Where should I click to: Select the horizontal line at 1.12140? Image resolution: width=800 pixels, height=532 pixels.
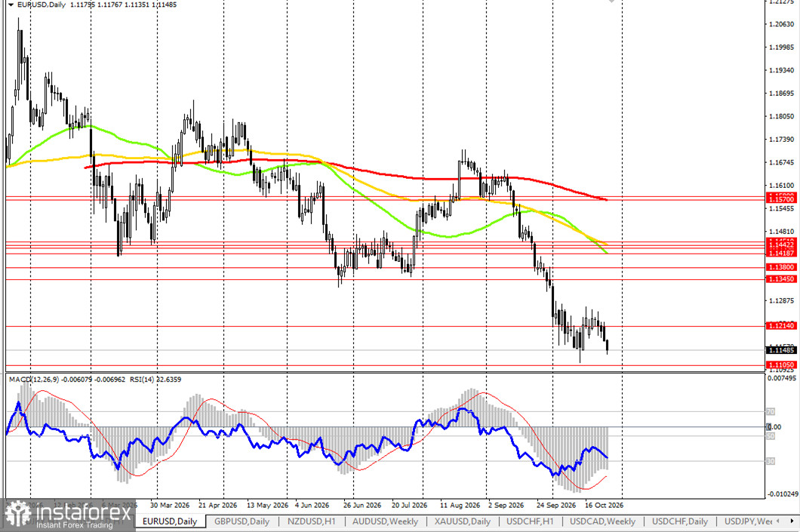[x=385, y=326]
